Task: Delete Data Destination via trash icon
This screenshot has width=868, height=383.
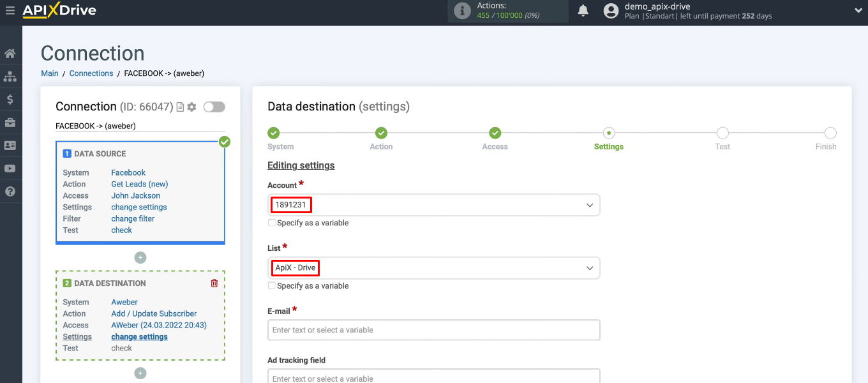Action: pyautogui.click(x=214, y=283)
